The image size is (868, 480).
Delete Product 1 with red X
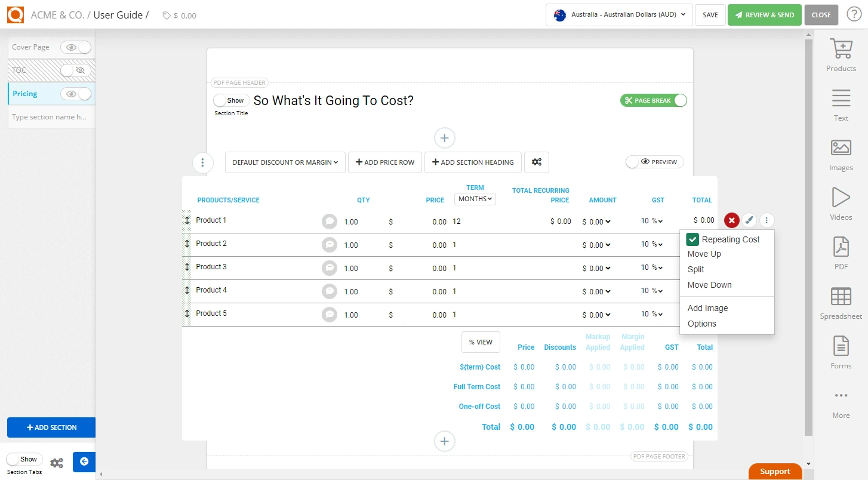coord(731,220)
